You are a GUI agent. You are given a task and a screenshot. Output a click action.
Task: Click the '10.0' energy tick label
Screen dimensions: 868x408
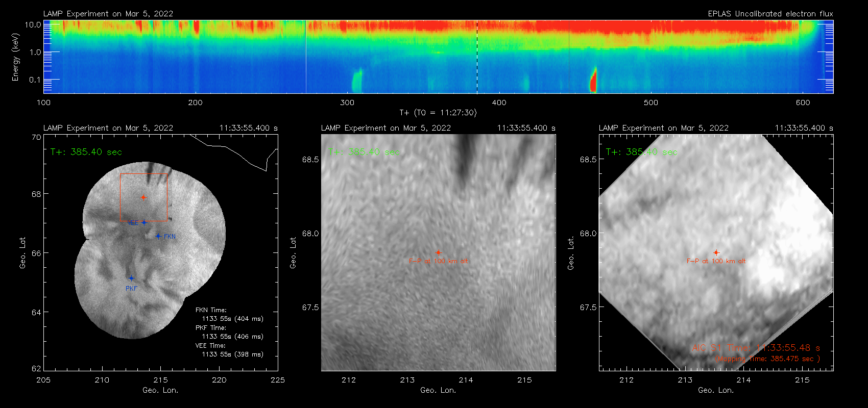click(x=33, y=24)
